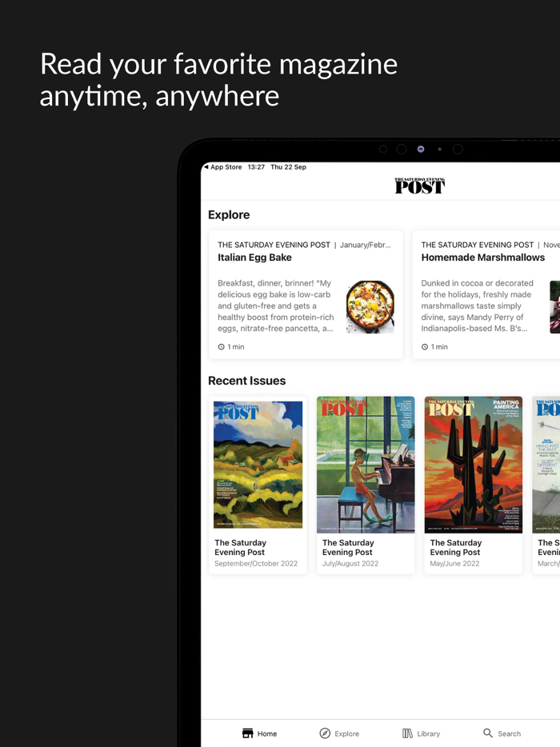The width and height of the screenshot is (560, 747).
Task: Click the title under the July/August cover
Action: [348, 547]
